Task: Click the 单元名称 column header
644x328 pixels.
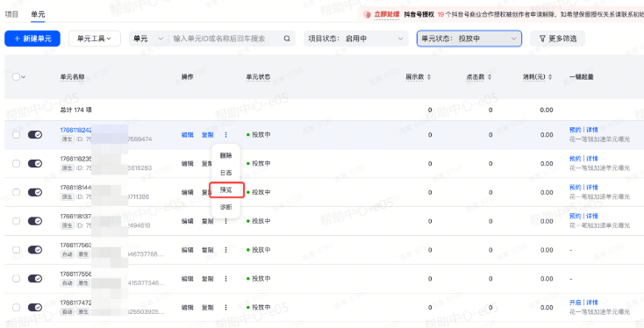Action: click(x=72, y=77)
